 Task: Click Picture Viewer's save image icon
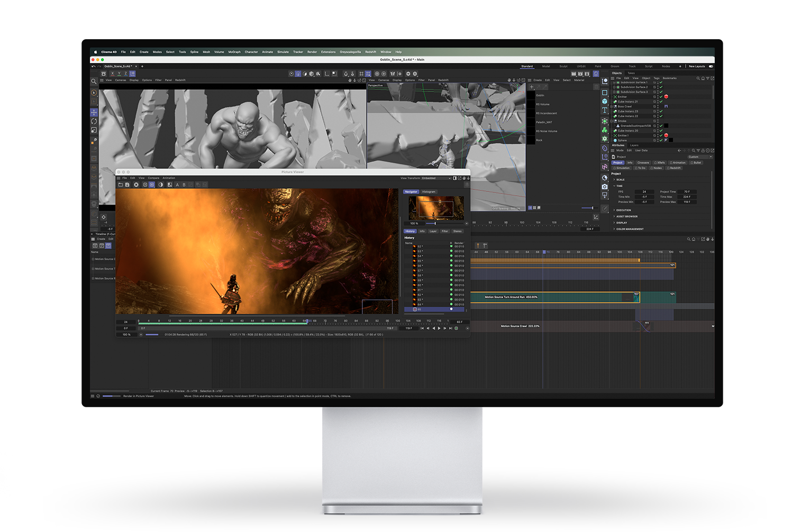tap(128, 185)
